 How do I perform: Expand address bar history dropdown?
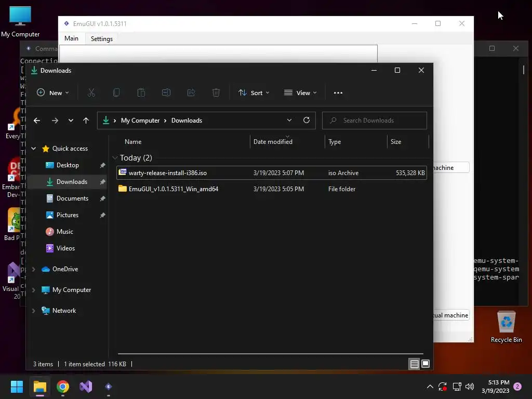coord(289,120)
